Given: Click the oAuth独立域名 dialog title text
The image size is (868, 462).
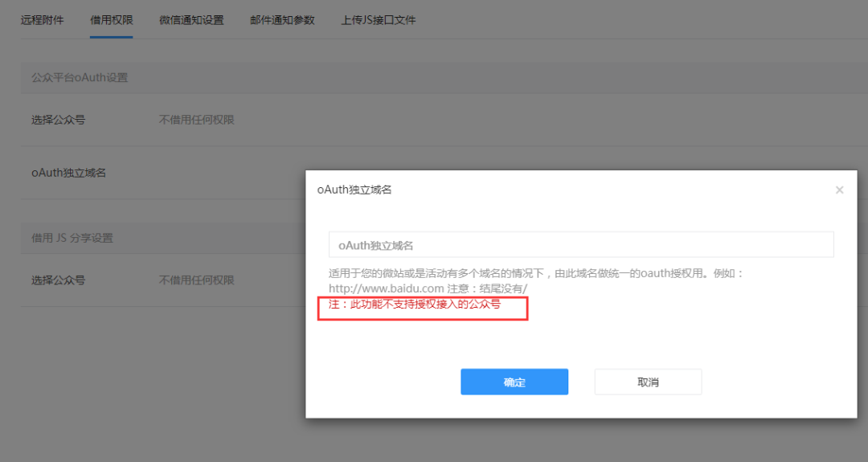Looking at the screenshot, I should [354, 190].
